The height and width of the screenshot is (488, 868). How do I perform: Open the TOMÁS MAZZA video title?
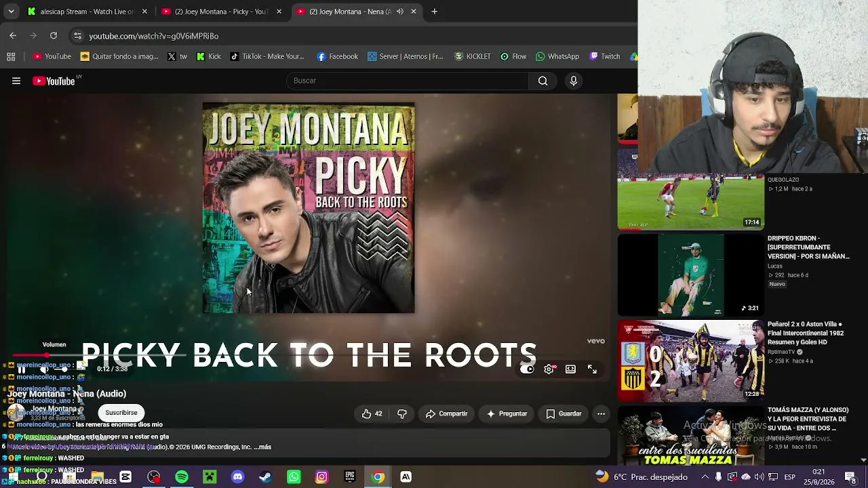[x=808, y=419]
